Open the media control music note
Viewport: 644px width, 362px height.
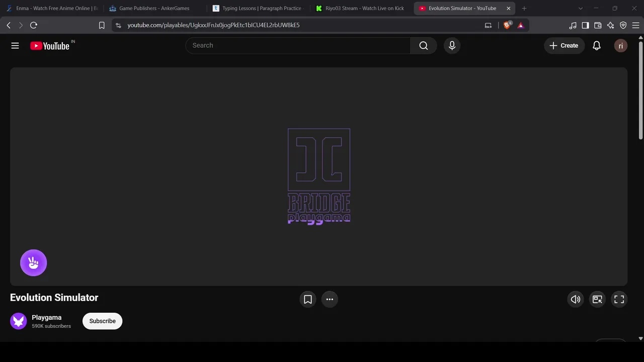[x=573, y=25]
